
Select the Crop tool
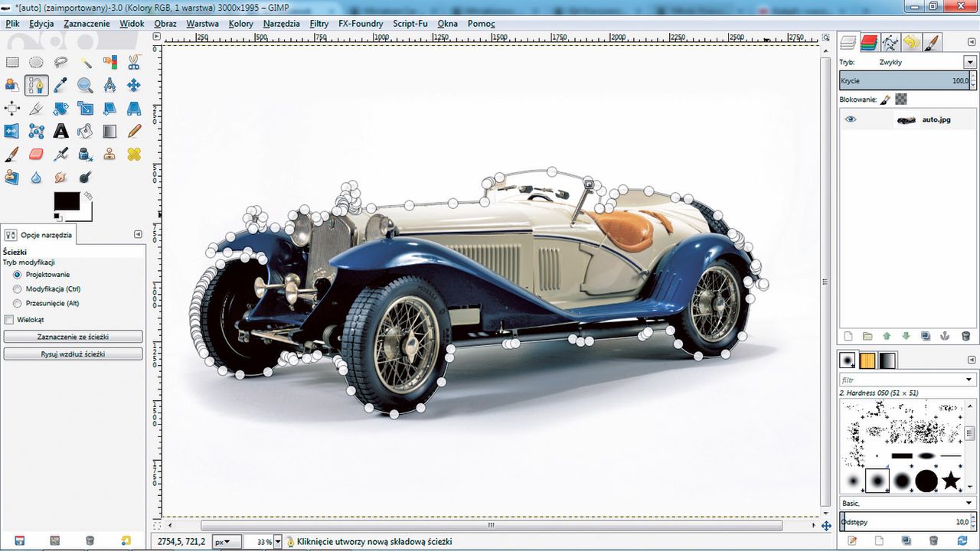click(x=36, y=108)
